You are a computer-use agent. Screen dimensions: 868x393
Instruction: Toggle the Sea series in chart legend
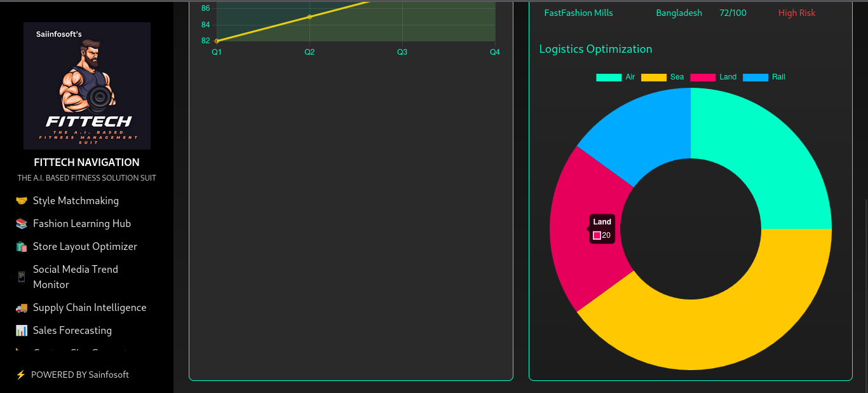point(662,77)
